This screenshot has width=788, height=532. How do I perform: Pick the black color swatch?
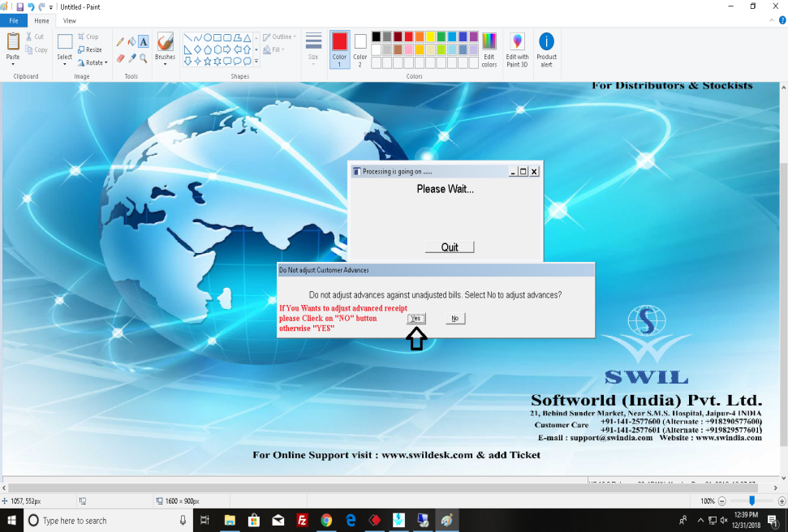[376, 36]
